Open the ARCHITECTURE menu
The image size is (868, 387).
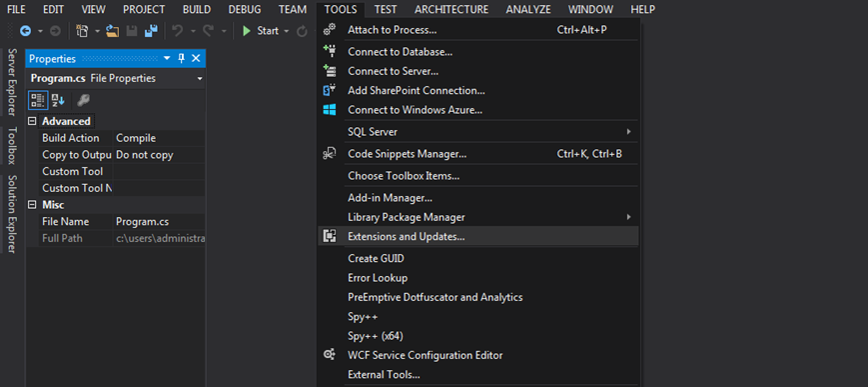[x=451, y=9]
